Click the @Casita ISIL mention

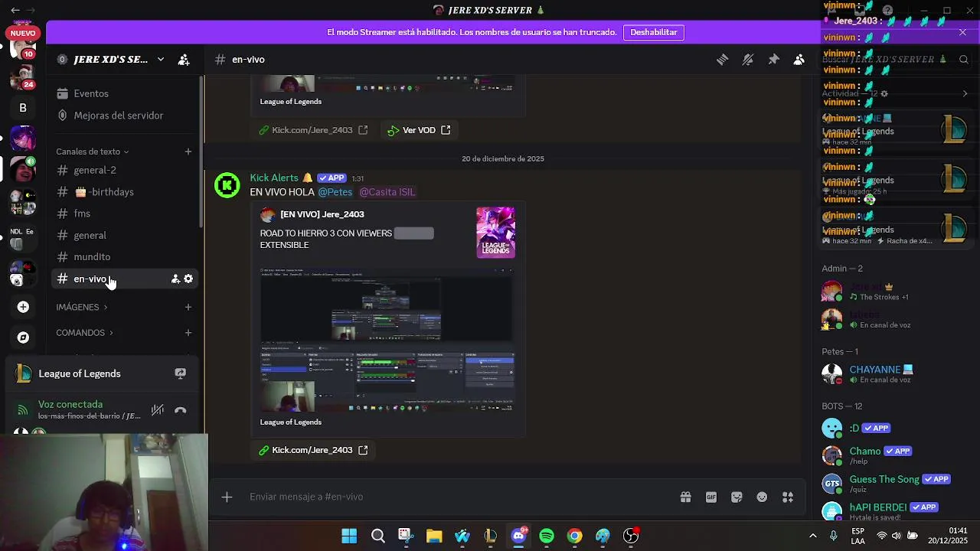pyautogui.click(x=387, y=192)
